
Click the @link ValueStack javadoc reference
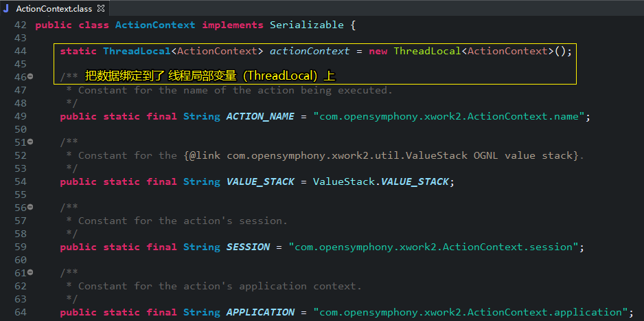coord(381,155)
